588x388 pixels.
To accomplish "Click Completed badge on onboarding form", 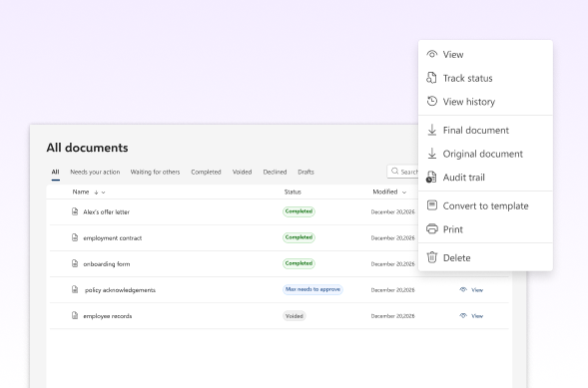I will click(x=298, y=263).
